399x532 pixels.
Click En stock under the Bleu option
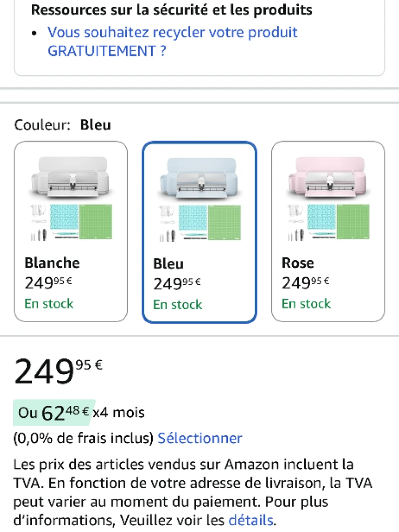(x=178, y=305)
